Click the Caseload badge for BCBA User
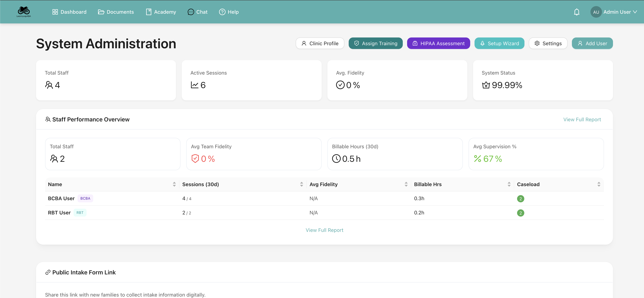This screenshot has height=298, width=644. click(x=521, y=199)
